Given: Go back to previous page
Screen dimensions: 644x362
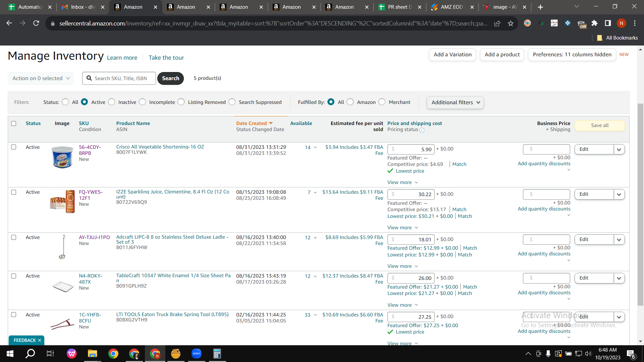Looking at the screenshot, I should pyautogui.click(x=9, y=23).
